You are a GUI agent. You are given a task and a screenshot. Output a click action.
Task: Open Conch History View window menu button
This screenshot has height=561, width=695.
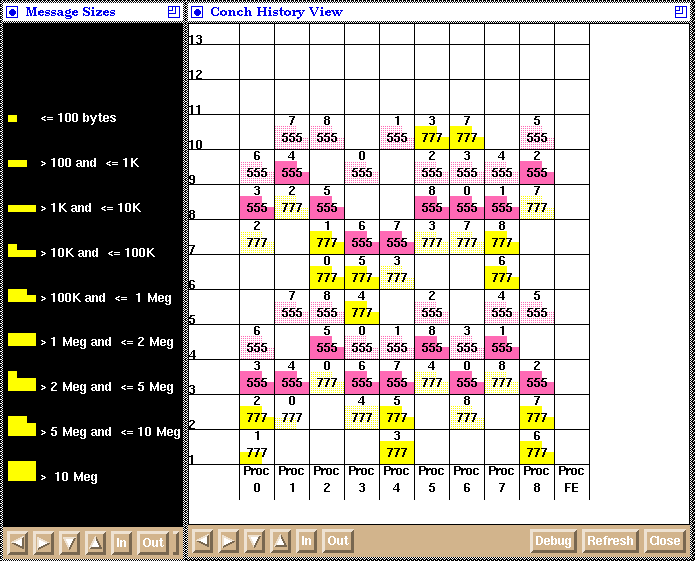197,12
